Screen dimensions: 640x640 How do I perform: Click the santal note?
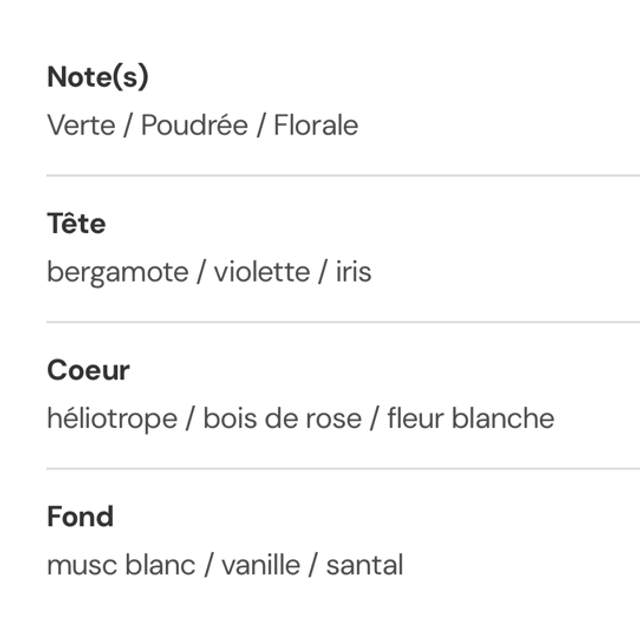pos(364,565)
